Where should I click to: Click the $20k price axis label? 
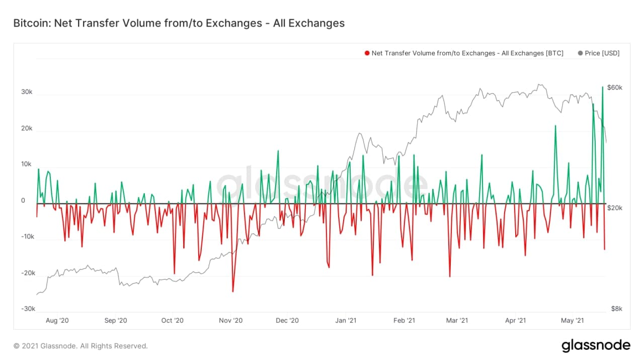click(614, 208)
